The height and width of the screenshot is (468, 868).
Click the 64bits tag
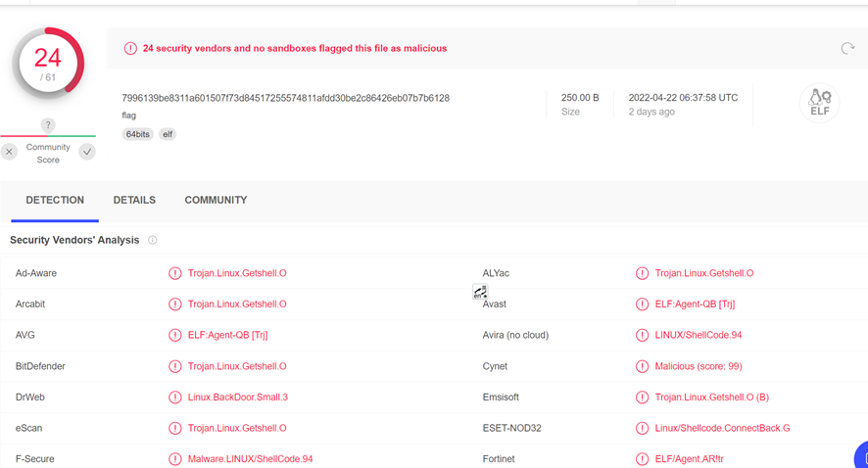point(137,134)
